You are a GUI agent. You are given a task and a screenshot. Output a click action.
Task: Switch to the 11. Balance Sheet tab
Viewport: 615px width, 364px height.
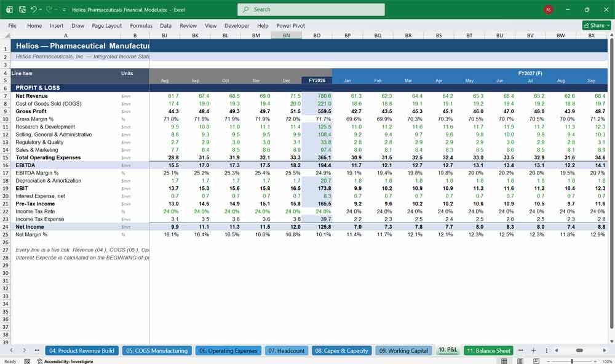[489, 350]
